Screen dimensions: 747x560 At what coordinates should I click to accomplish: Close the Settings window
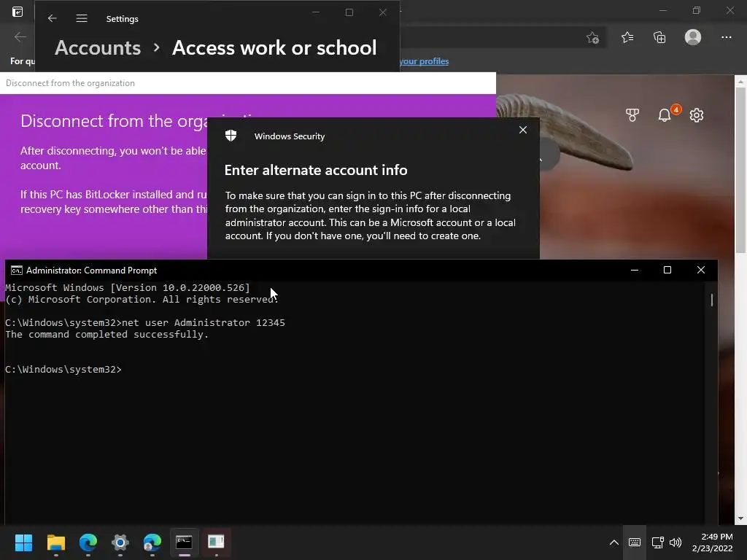383,12
